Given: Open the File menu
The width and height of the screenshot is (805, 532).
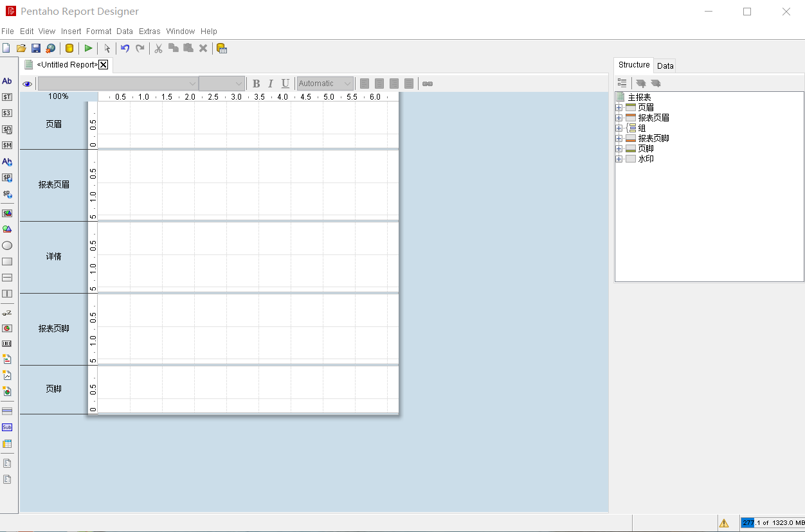Looking at the screenshot, I should 8,31.
